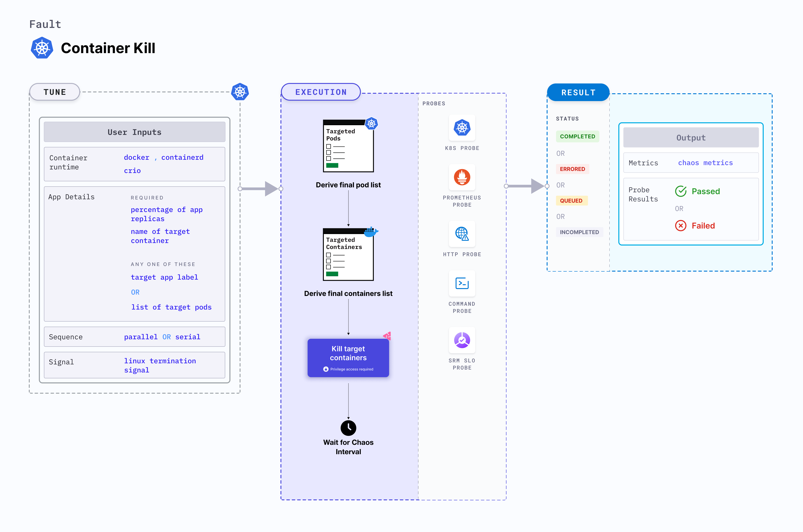Click the Kubernetes logo beside Container Kill title
This screenshot has height=532, width=803.
(42, 48)
